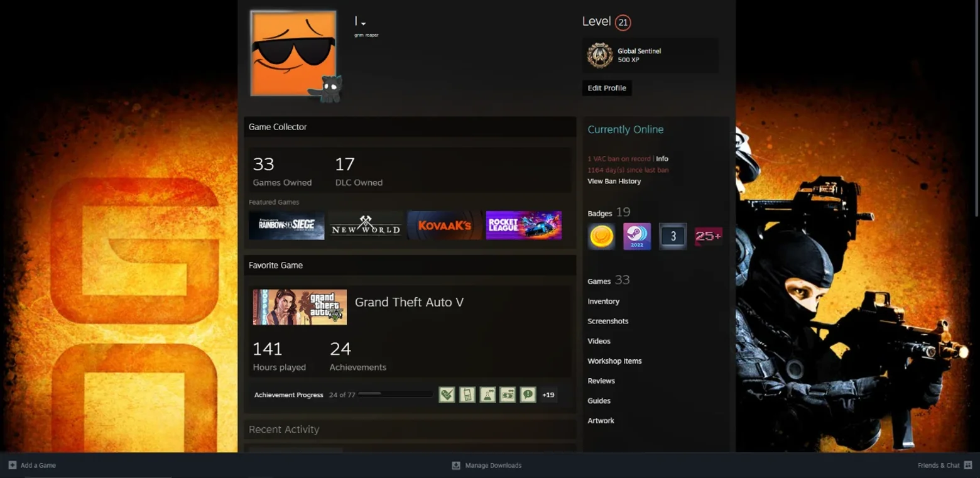This screenshot has width=980, height=478.
Task: Open the Rocket League featured game
Action: (524, 225)
